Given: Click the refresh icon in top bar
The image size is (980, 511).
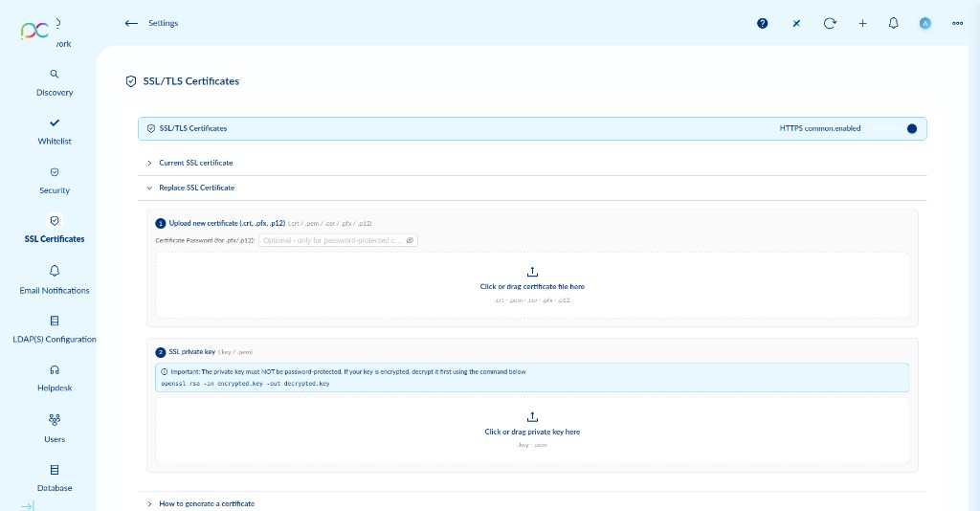Looking at the screenshot, I should pos(830,23).
